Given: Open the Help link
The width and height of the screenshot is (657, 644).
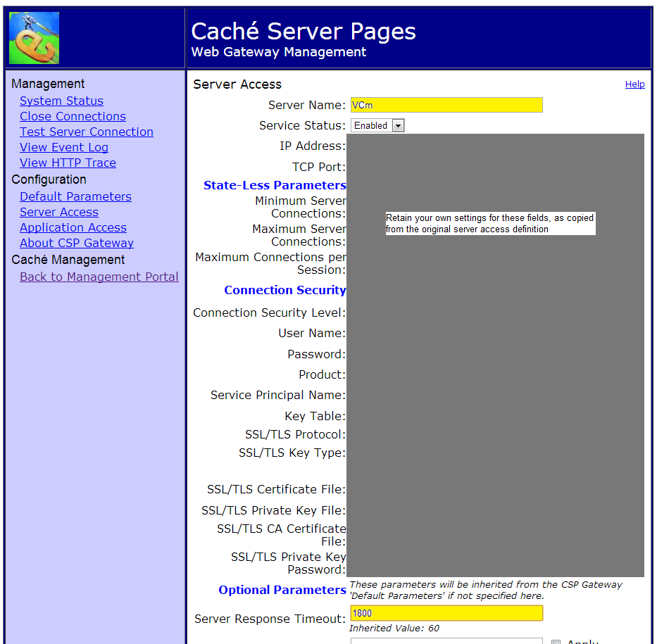Looking at the screenshot, I should [x=634, y=84].
